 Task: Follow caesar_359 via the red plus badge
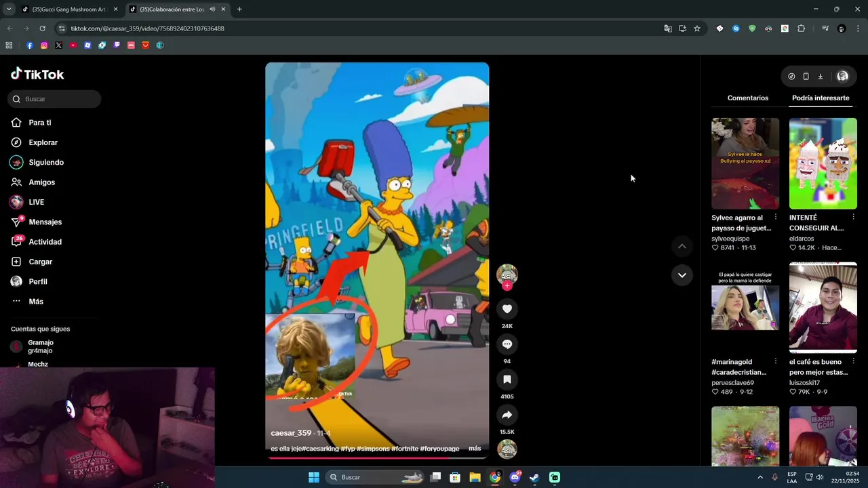tap(507, 286)
